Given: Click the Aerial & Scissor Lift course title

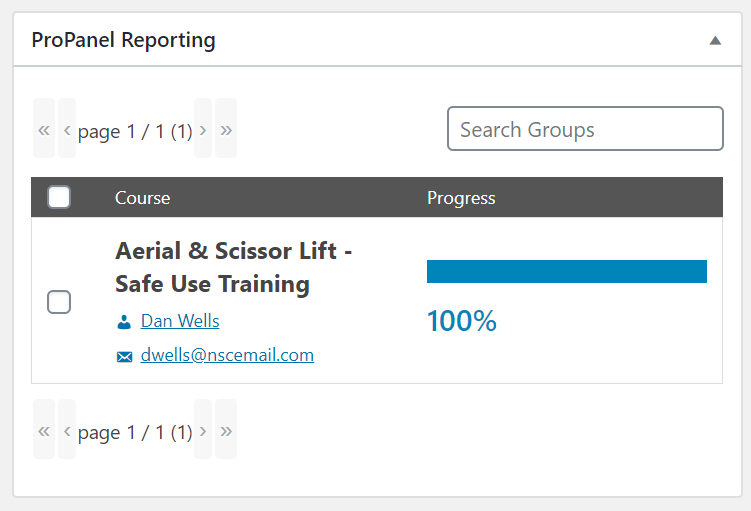Looking at the screenshot, I should point(234,267).
